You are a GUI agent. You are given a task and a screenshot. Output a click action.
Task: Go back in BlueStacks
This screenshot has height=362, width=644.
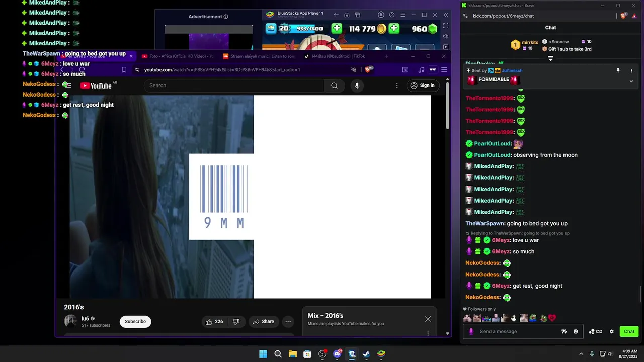(336, 15)
